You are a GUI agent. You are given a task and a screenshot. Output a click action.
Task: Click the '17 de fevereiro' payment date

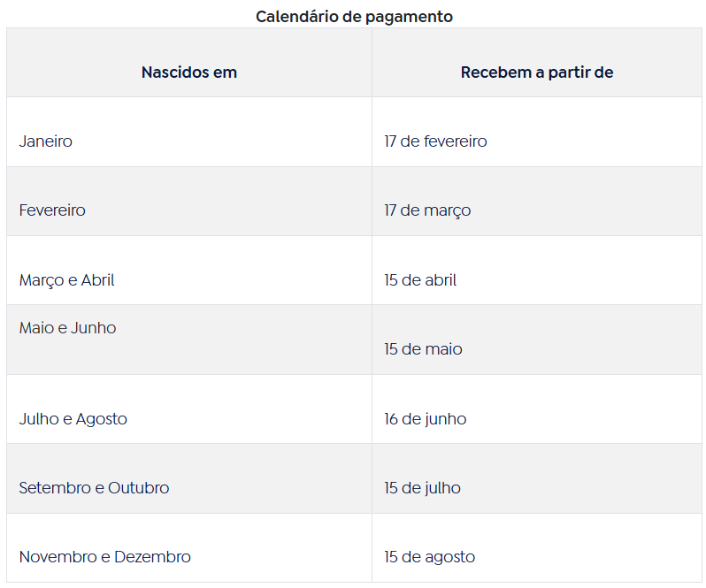click(435, 141)
